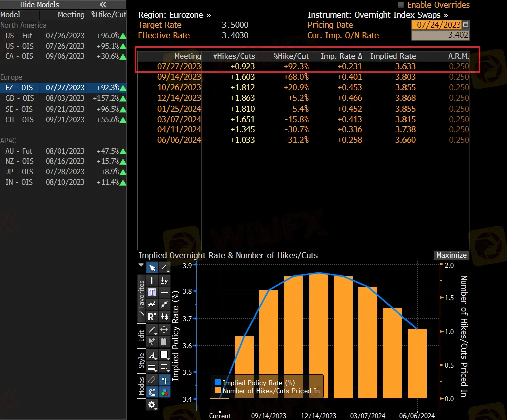Toggle the lock crosshair mode
The image size is (507, 420).
tap(164, 379)
